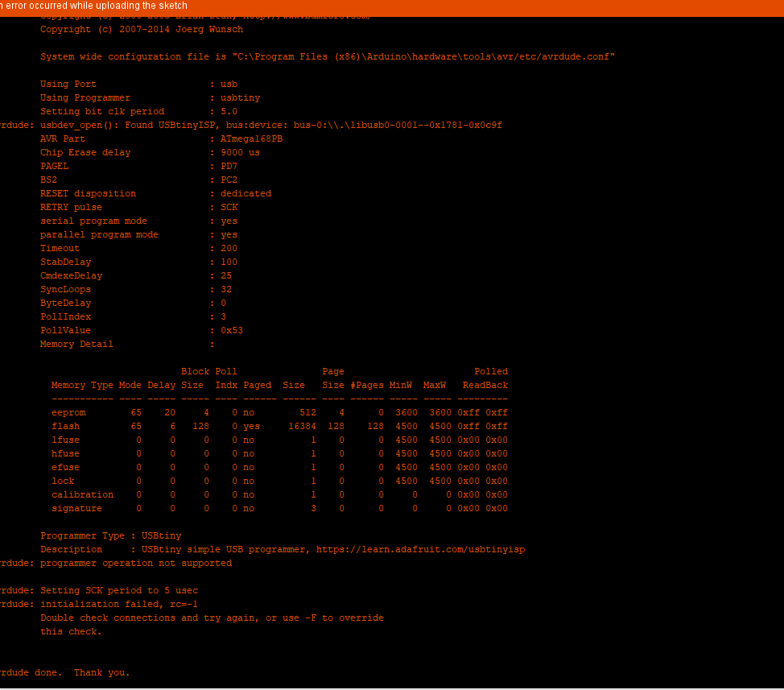The image size is (784, 690).
Task: Click the PollValue 0x53
Action: pos(232,330)
